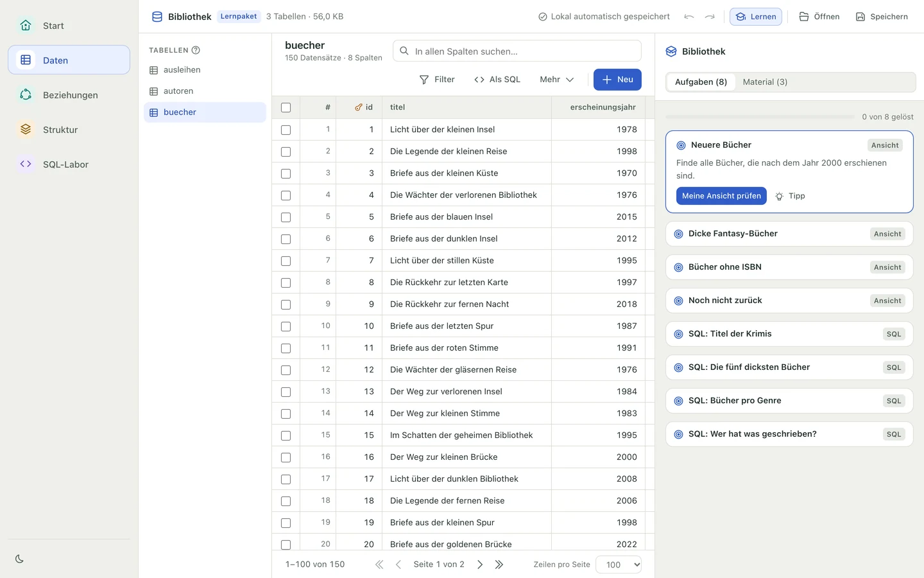This screenshot has width=924, height=578.
Task: Click the redo arrow icon
Action: click(710, 17)
